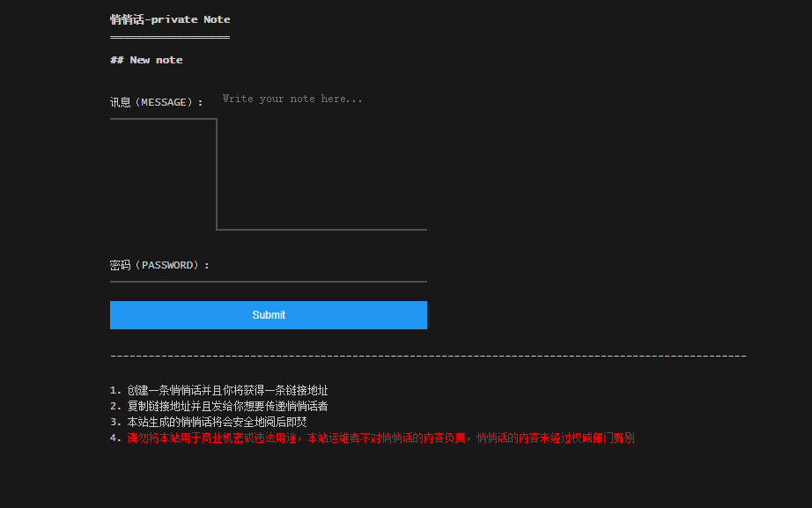Click the 讯息 (MESSAGE) label
The width and height of the screenshot is (812, 508).
(x=156, y=102)
